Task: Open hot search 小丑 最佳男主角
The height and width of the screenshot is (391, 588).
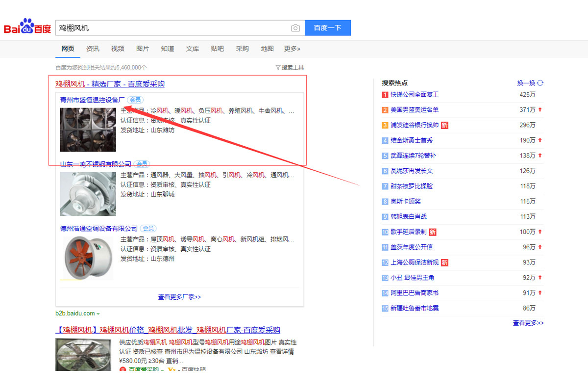Action: coord(412,278)
